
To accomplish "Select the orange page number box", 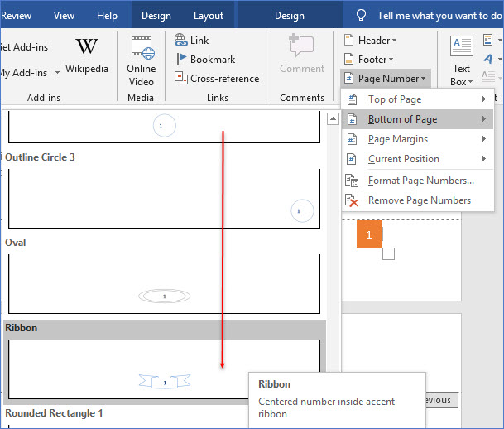I will point(369,234).
